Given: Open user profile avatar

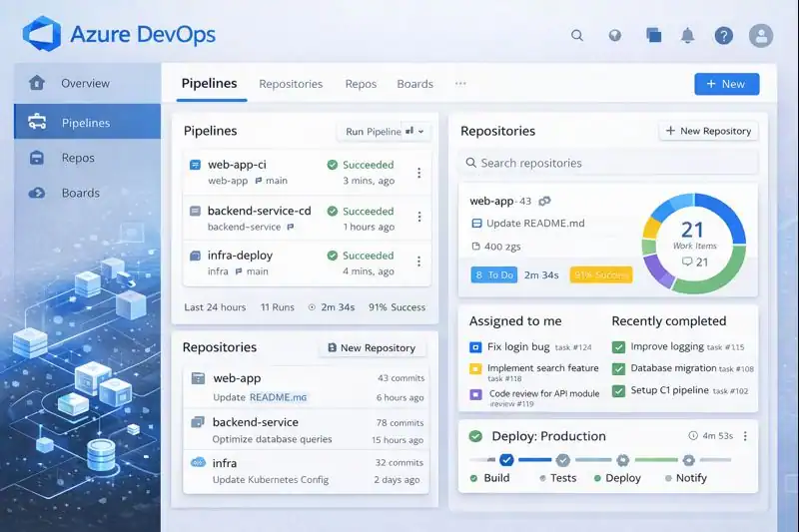Looking at the screenshot, I should pos(761,36).
